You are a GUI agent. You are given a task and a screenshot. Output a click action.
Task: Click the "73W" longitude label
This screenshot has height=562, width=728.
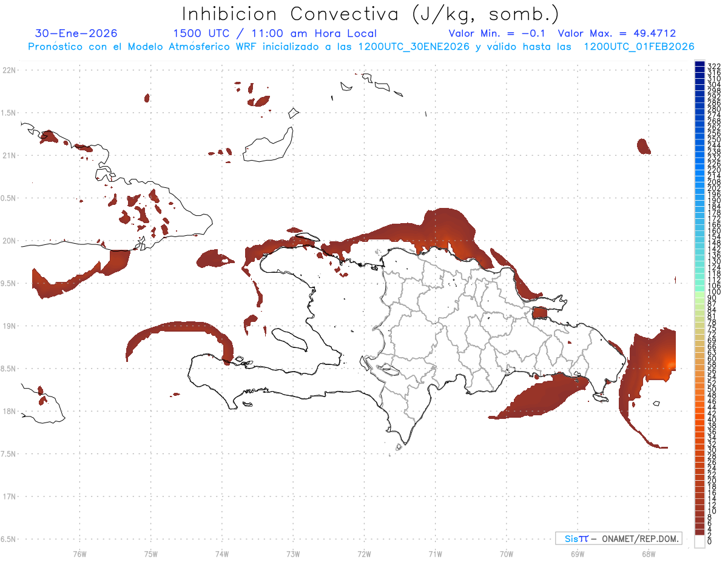click(x=293, y=553)
